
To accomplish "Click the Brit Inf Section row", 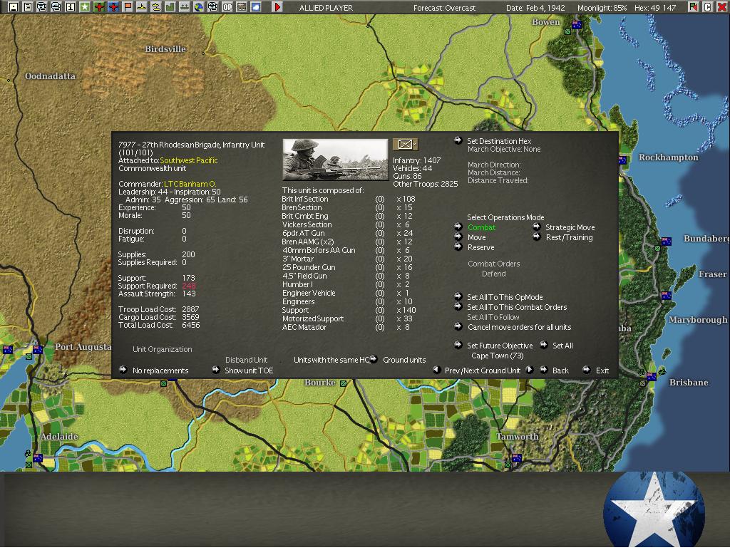I will 348,199.
